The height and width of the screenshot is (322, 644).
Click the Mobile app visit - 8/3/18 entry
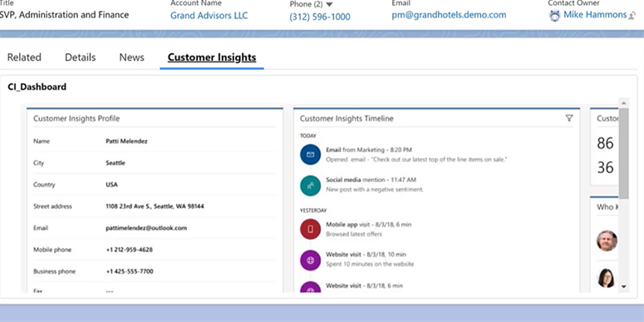click(x=368, y=225)
